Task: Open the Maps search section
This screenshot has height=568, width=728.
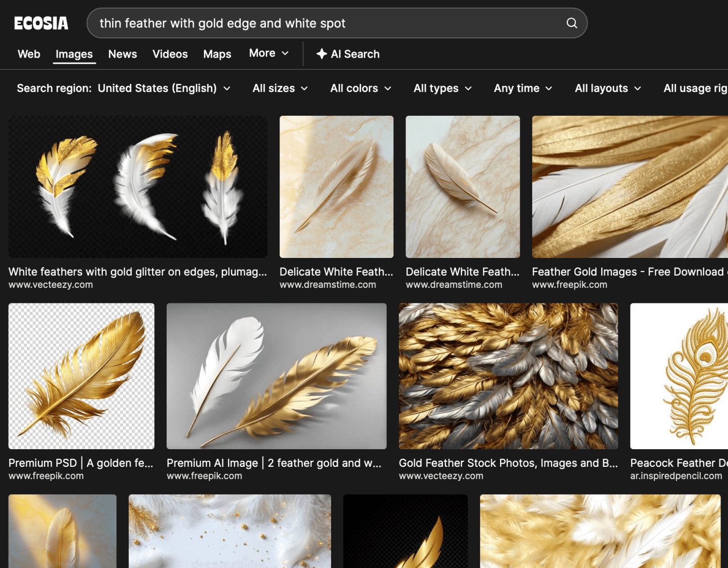Action: tap(217, 54)
